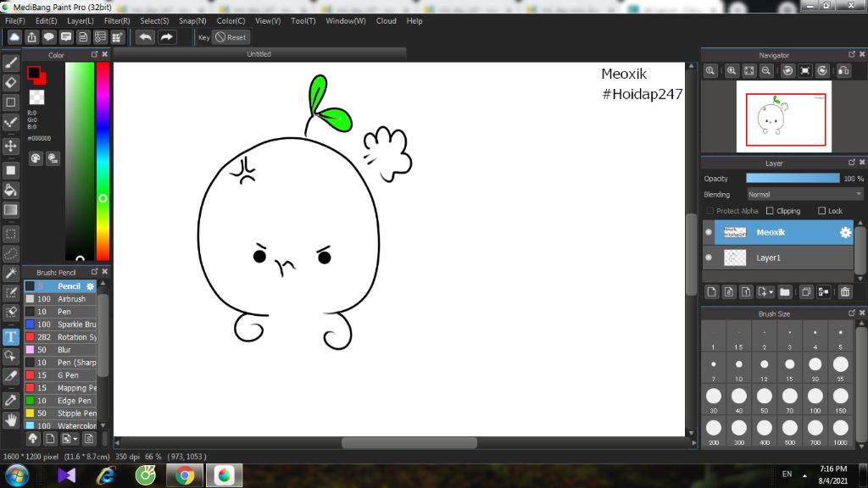Image resolution: width=868 pixels, height=488 pixels.
Task: Click the Rotate left icon in Navigator
Action: click(x=787, y=71)
